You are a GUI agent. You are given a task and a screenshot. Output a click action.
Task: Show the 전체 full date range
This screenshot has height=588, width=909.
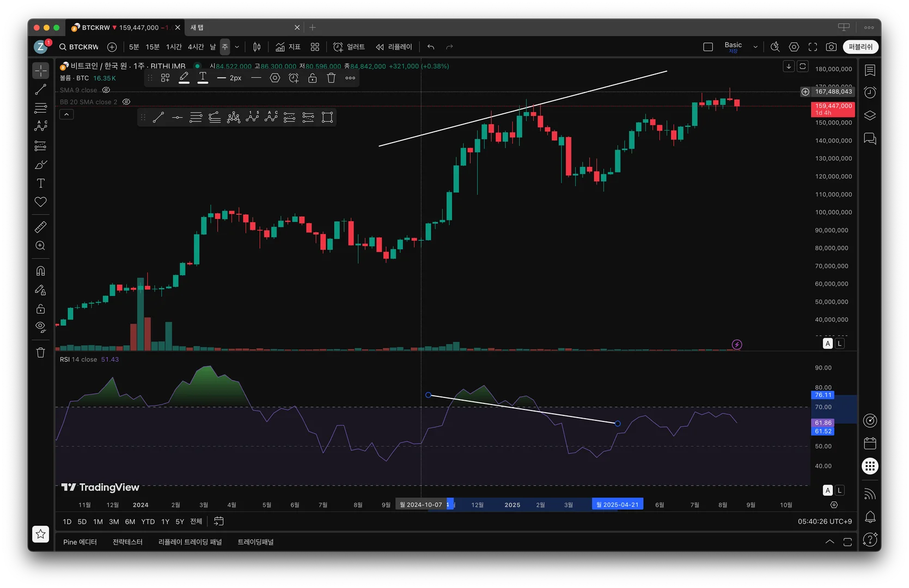[x=196, y=522]
